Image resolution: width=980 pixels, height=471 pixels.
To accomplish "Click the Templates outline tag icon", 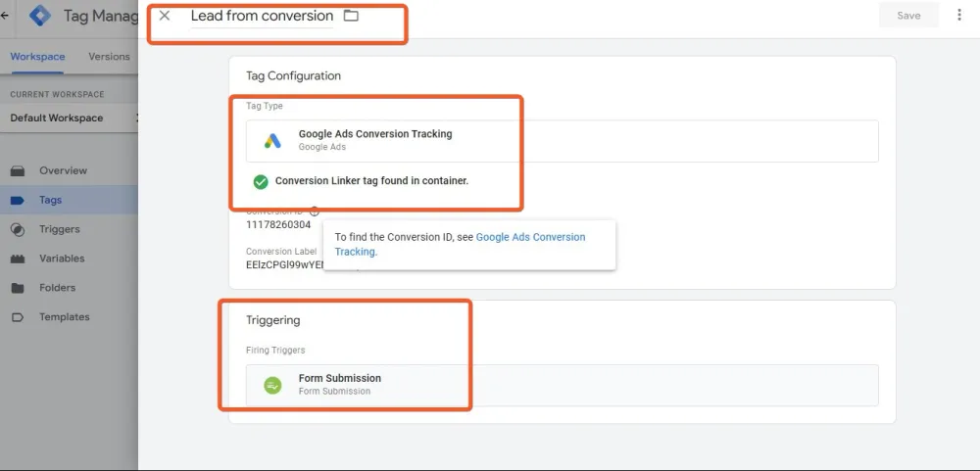I will click(18, 317).
